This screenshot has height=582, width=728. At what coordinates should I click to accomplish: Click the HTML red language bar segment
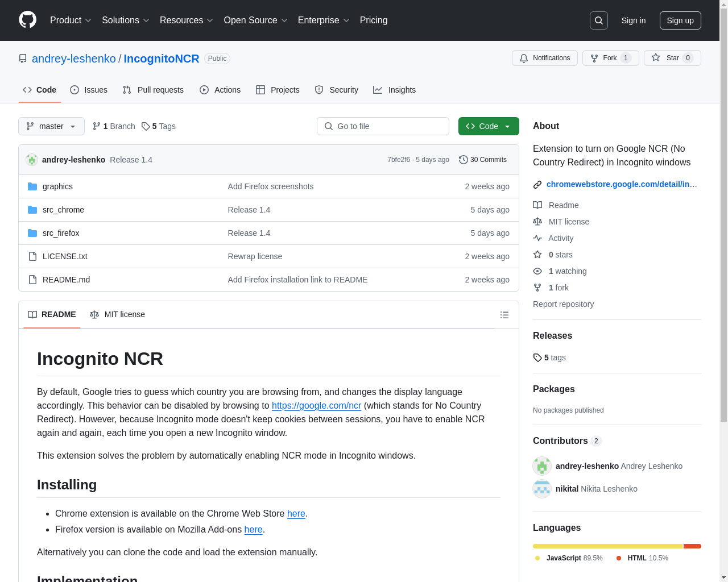click(692, 546)
